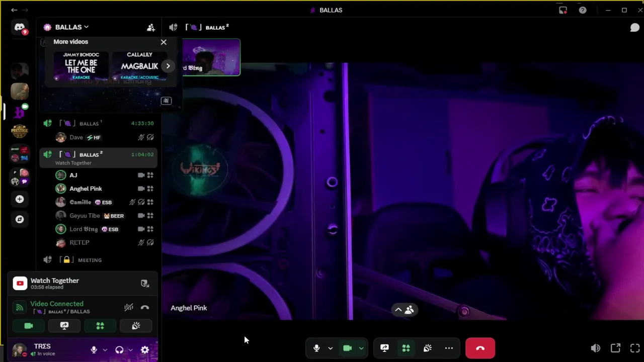Select user Anghel Pink in channel list
The image size is (644, 362).
coord(106,189)
